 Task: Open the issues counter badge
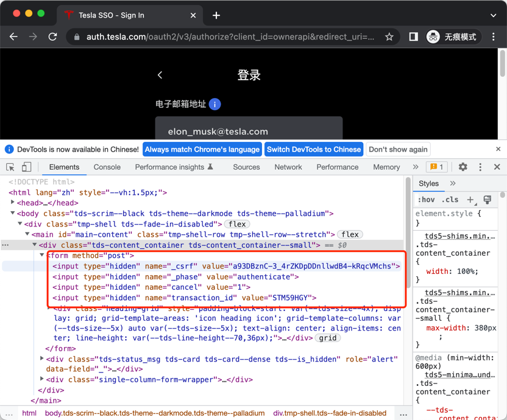point(437,167)
